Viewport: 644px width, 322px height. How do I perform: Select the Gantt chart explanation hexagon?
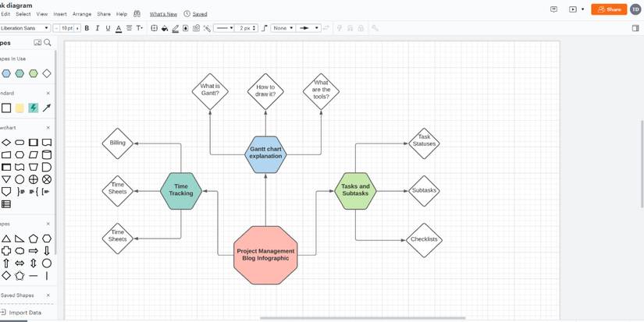tap(265, 154)
